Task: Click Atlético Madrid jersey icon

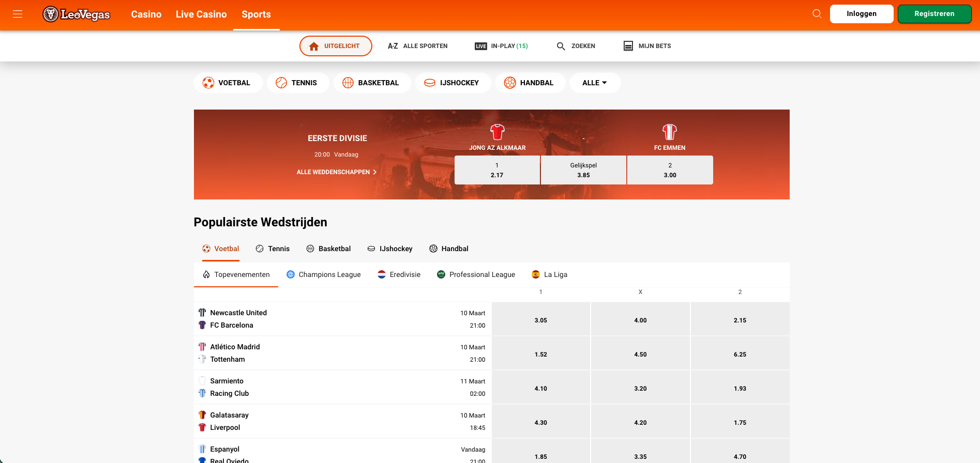Action: (x=202, y=347)
